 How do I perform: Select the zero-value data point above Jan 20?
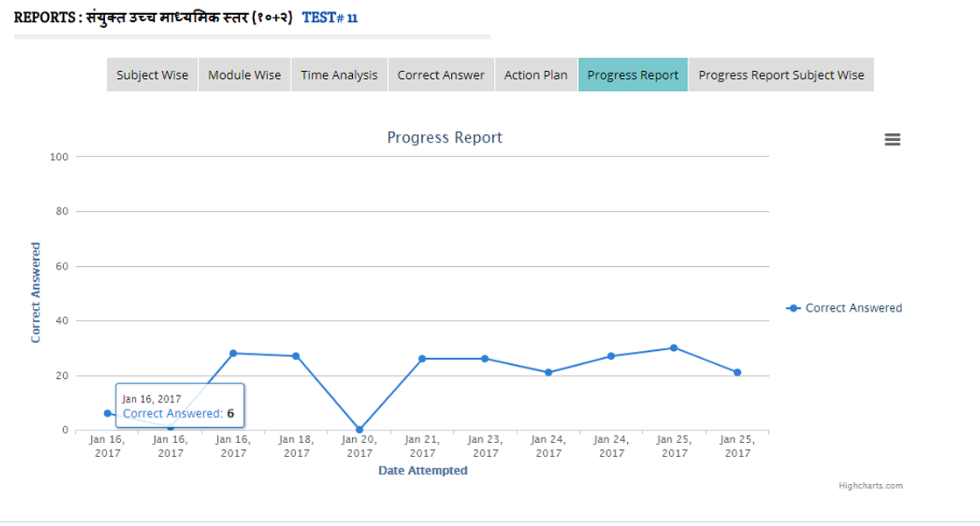click(359, 430)
